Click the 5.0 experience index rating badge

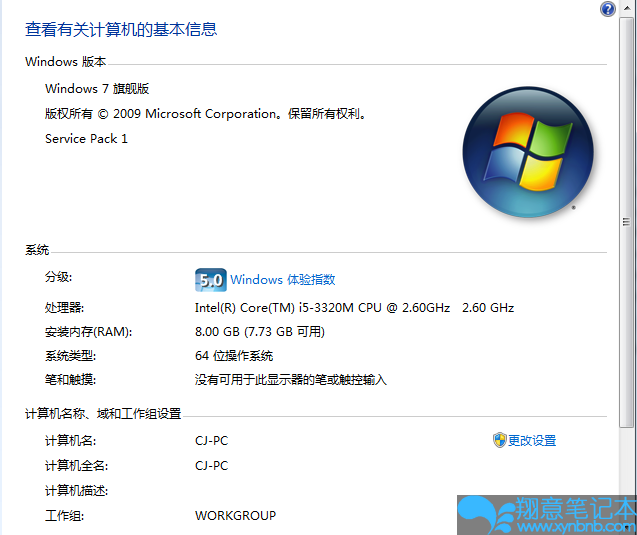(210, 279)
